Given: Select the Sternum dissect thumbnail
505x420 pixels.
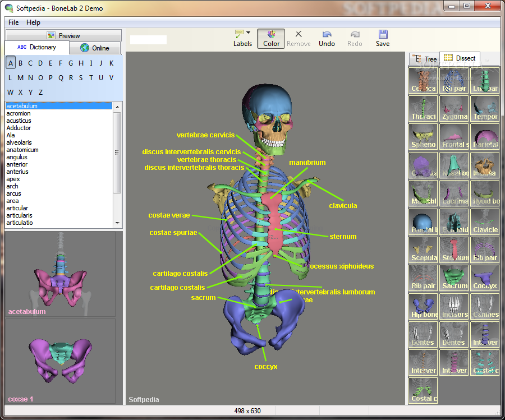Looking at the screenshot, I should [454, 250].
